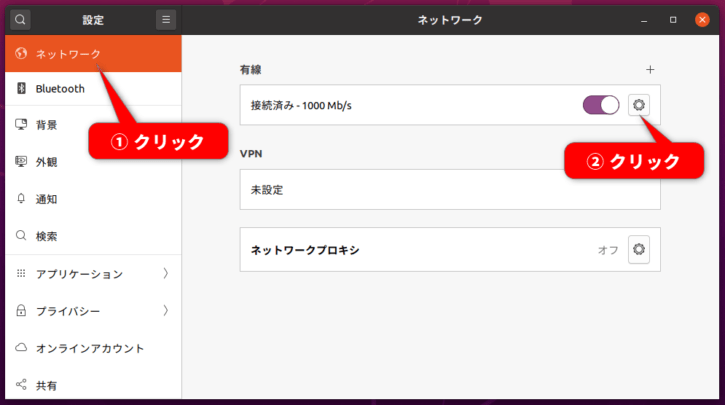Screen dimensions: 725x405
Task: Expand the アプリケーション chevron
Action: click(166, 273)
